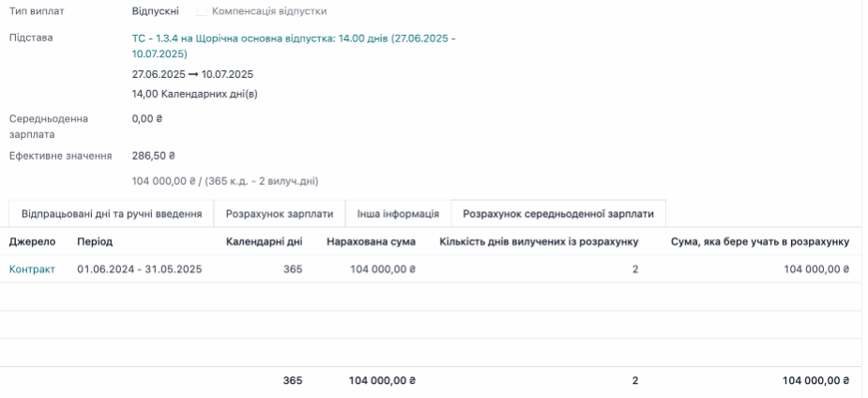Click the Тип виплат value Відпускні

click(x=156, y=11)
